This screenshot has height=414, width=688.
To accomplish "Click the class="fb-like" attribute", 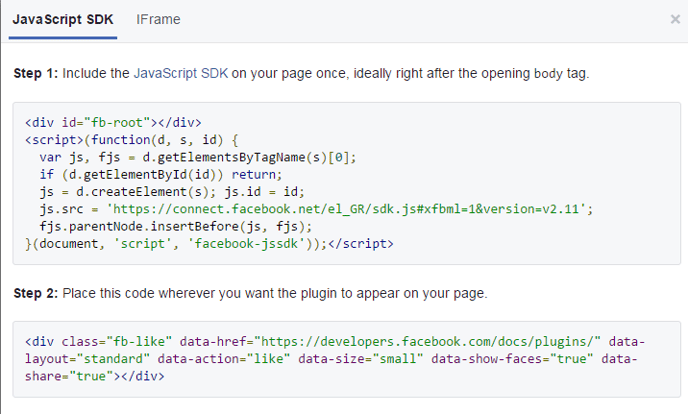I will coord(117,341).
